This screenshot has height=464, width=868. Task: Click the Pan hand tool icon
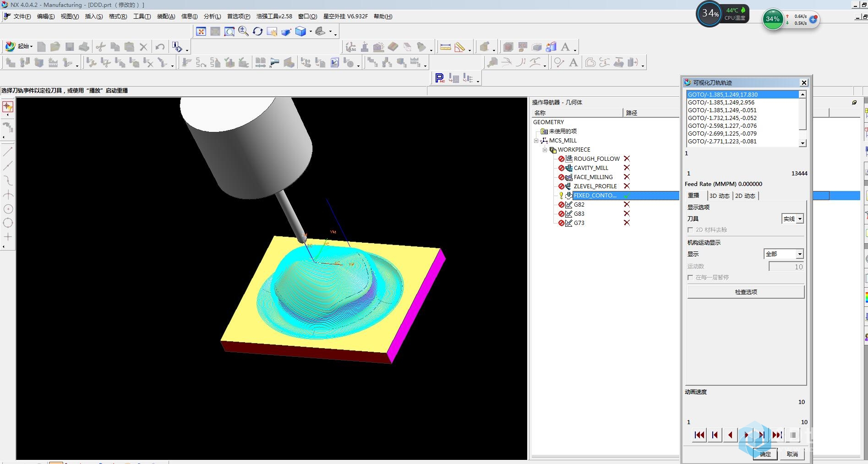[x=272, y=32]
